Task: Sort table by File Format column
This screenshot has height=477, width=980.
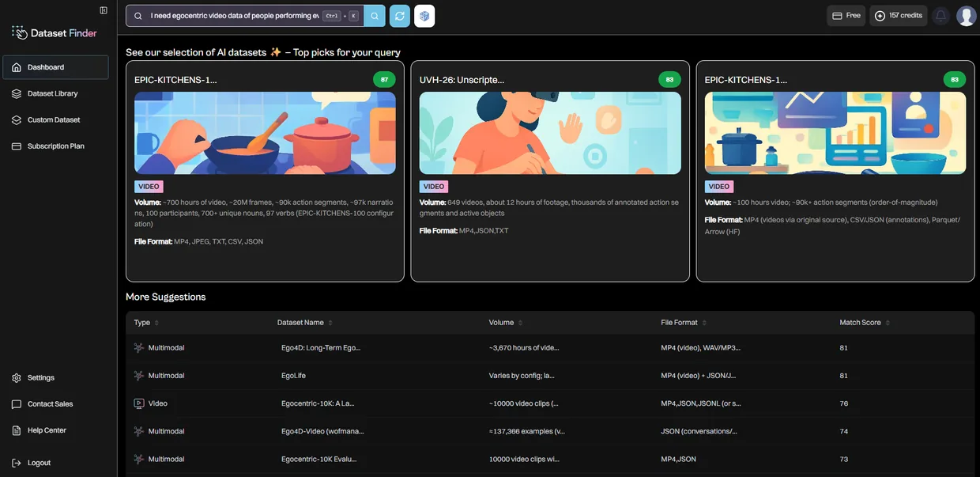Action: pos(684,323)
